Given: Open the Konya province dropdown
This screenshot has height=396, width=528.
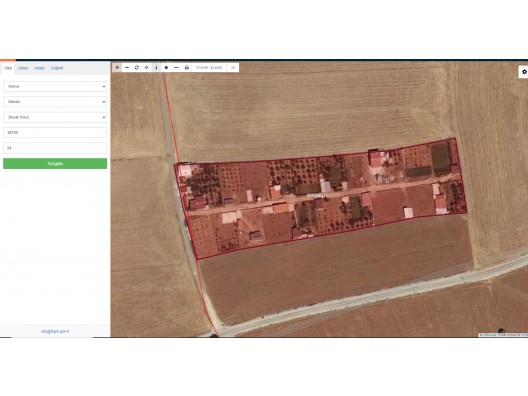Looking at the screenshot, I should pyautogui.click(x=55, y=87).
